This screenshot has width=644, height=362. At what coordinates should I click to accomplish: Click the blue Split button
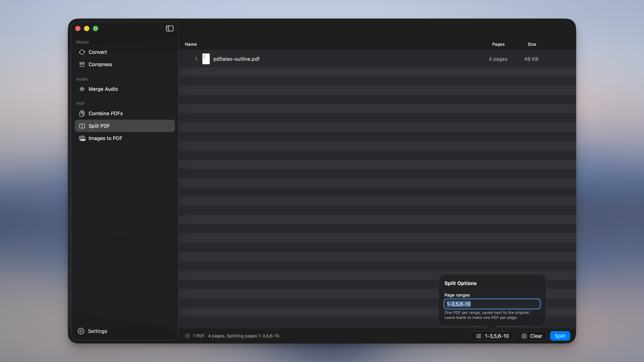(560, 336)
